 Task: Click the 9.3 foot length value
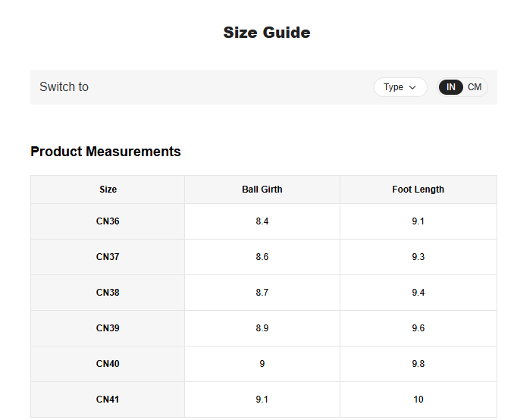[418, 257]
